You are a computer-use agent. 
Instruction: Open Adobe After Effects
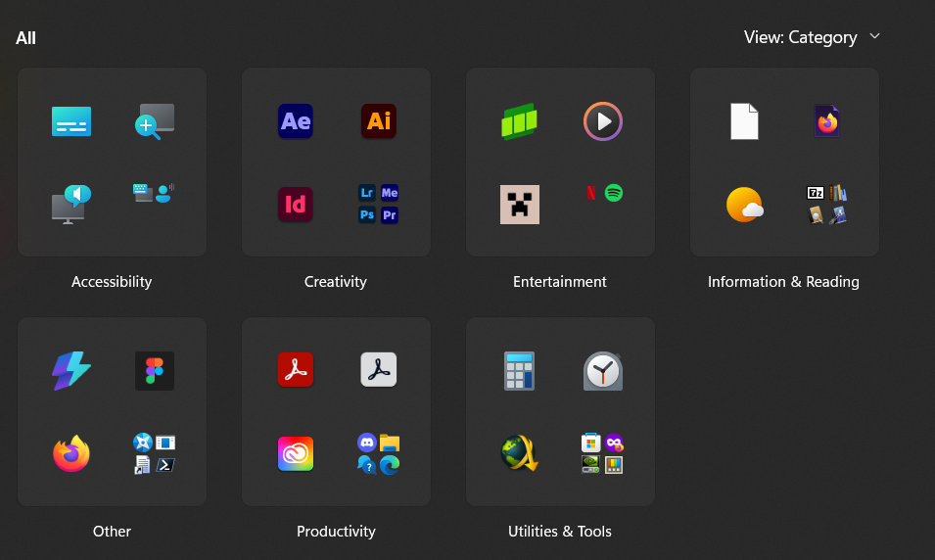tap(296, 121)
